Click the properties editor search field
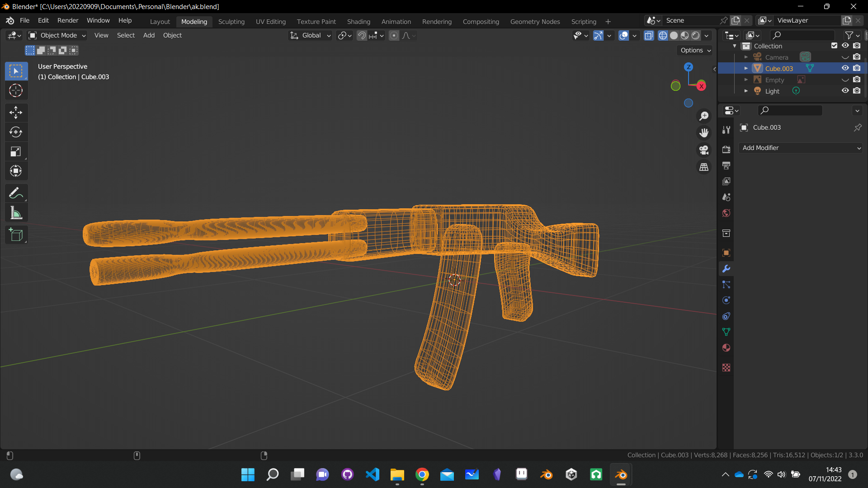 (x=789, y=110)
